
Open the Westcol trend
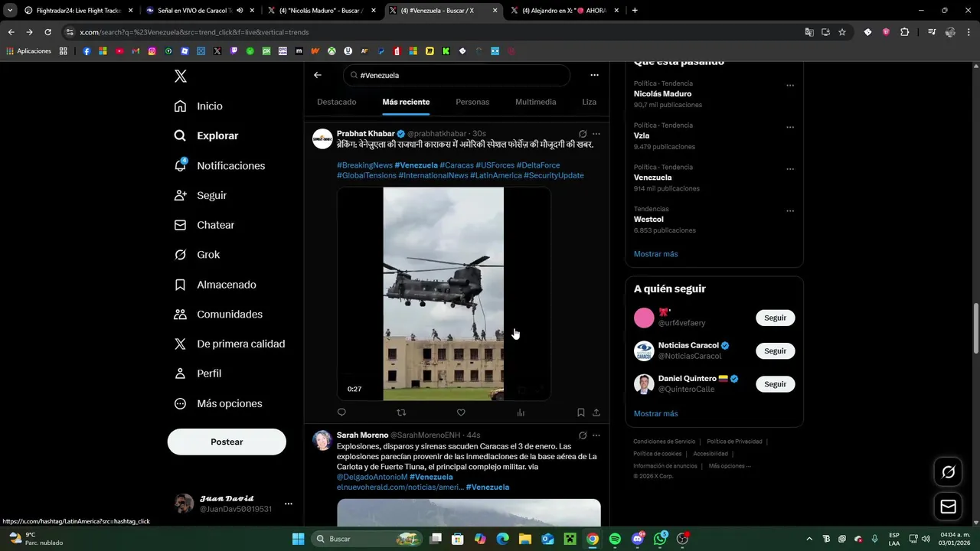(648, 219)
